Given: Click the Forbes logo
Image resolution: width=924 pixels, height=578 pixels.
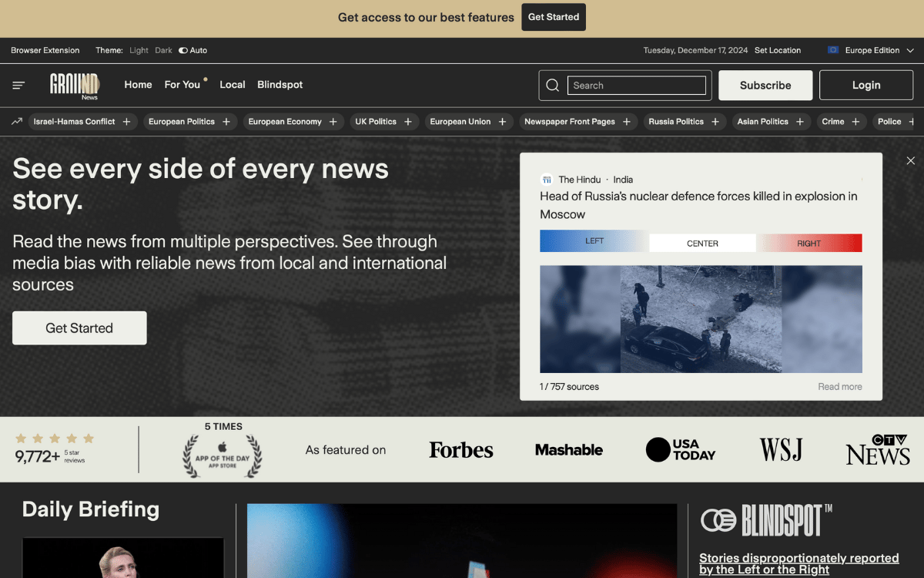Looking at the screenshot, I should pos(461,450).
